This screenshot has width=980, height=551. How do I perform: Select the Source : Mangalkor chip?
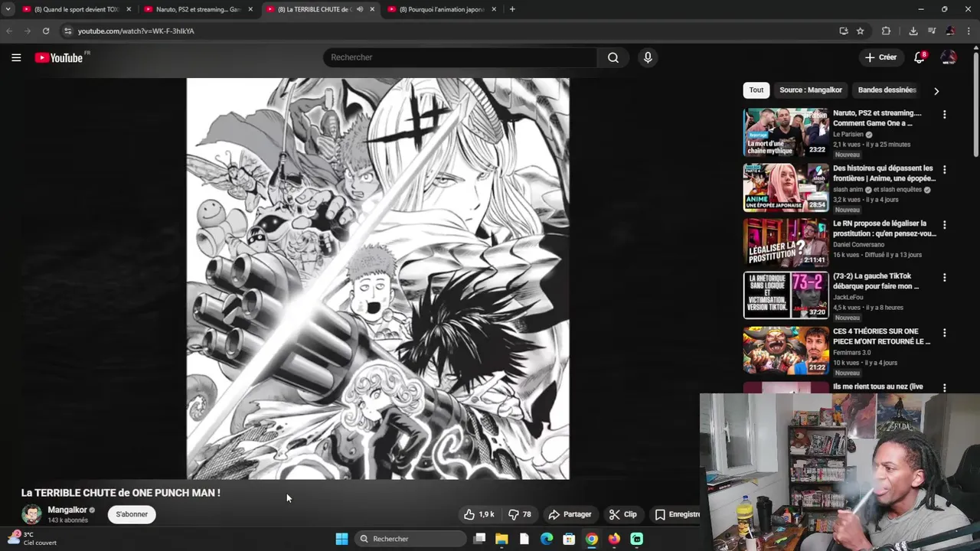[811, 90]
